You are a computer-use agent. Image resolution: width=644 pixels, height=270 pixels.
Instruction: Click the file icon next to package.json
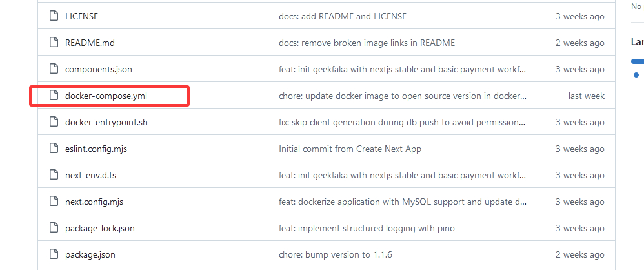(x=54, y=254)
